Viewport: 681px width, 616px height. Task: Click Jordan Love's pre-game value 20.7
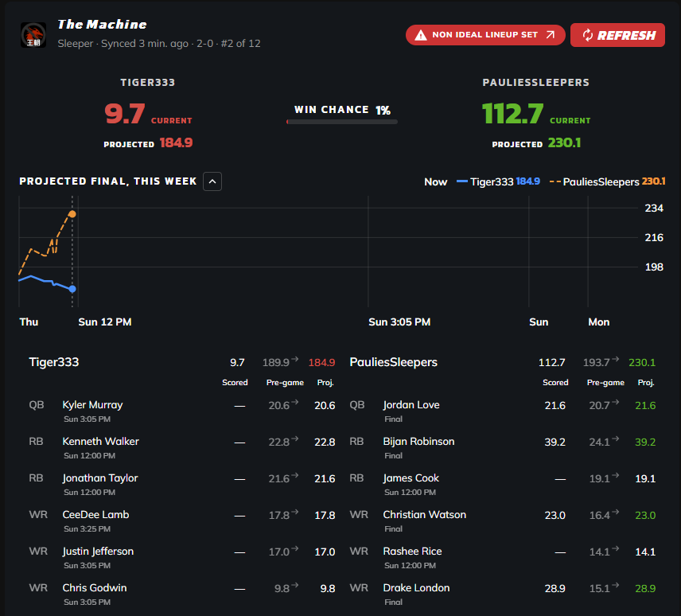click(x=599, y=406)
